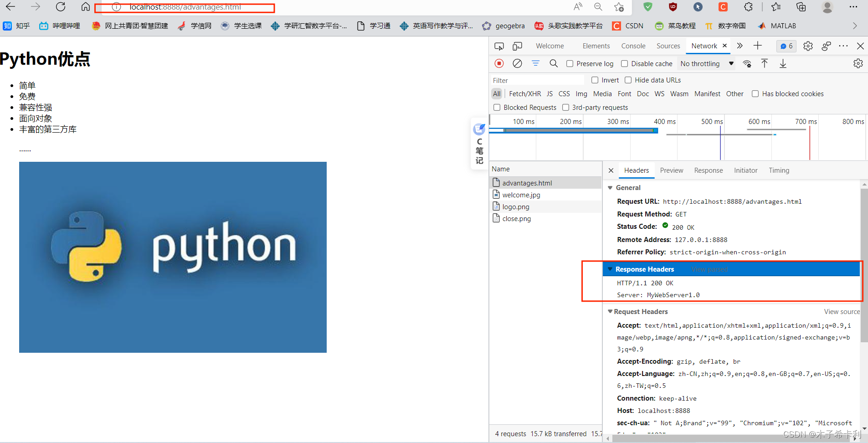Open the browser three-dots settings menu
This screenshot has width=868, height=443.
pos(853,7)
